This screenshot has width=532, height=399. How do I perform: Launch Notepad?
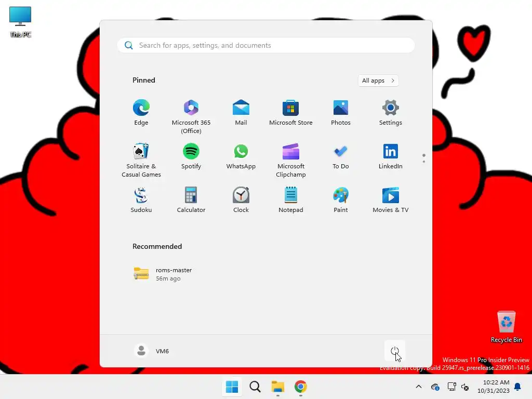pos(291,200)
